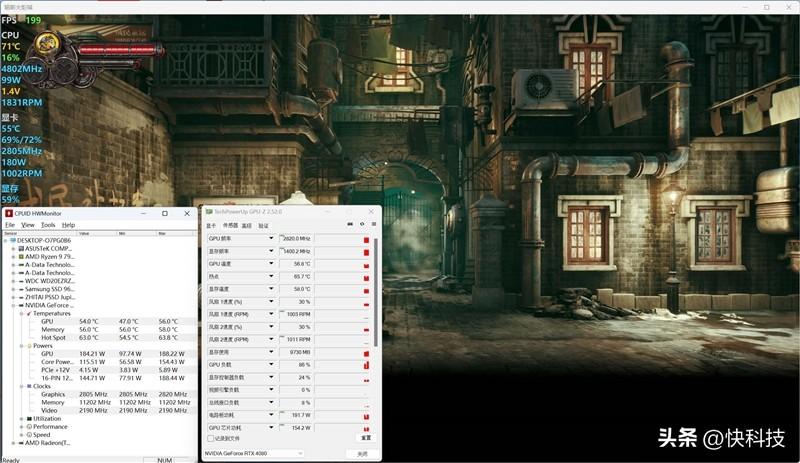Click the Clocks node icon in HWMonitor
This screenshot has height=463, width=800.
[x=28, y=386]
